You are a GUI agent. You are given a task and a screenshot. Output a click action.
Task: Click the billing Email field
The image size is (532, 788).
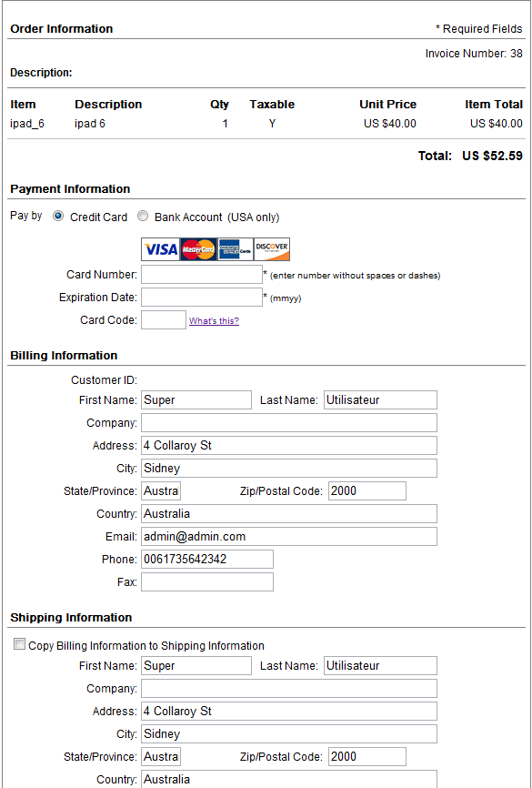click(289, 536)
